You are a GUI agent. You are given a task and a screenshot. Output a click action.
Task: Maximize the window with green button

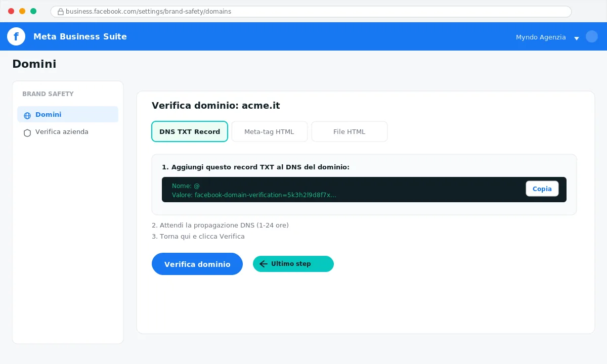33,11
